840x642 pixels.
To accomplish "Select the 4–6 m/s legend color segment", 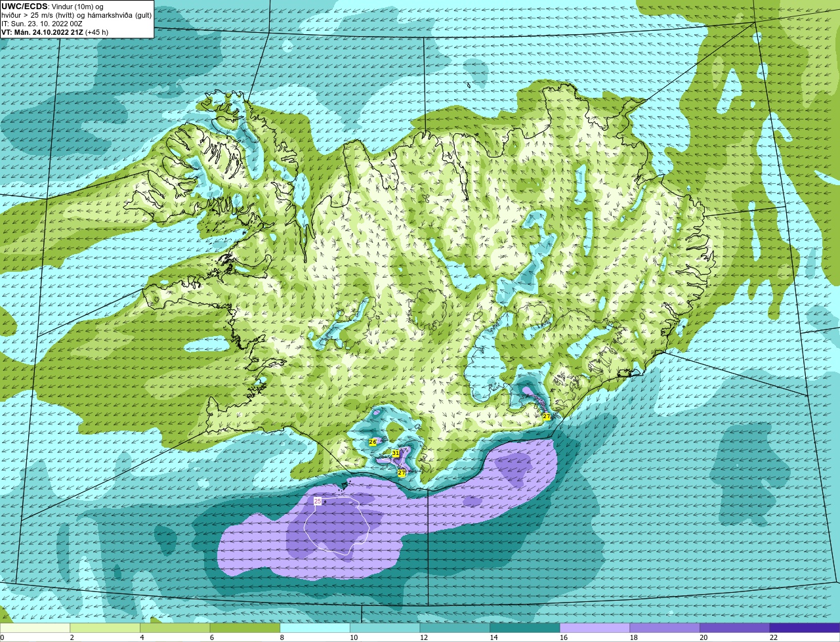I will click(x=175, y=628).
